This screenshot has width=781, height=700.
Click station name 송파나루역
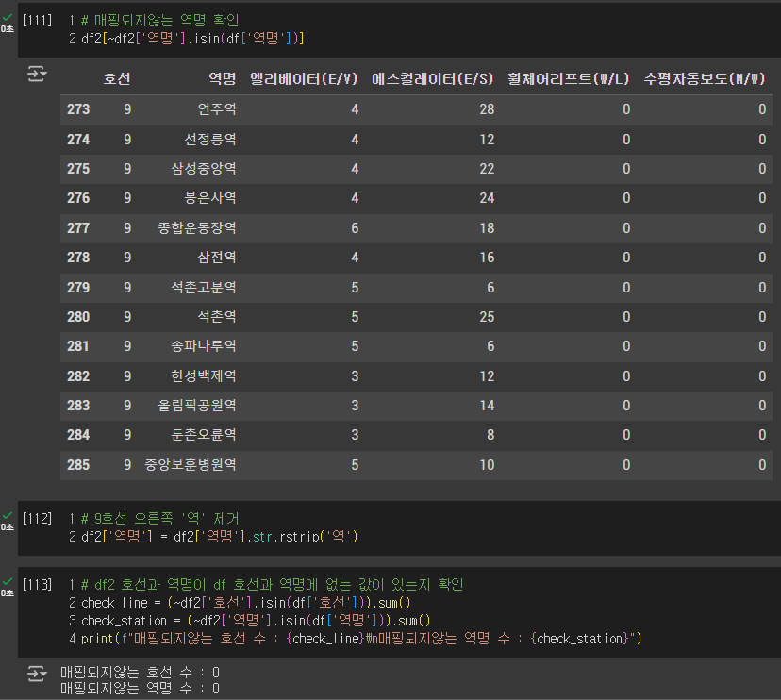(204, 346)
